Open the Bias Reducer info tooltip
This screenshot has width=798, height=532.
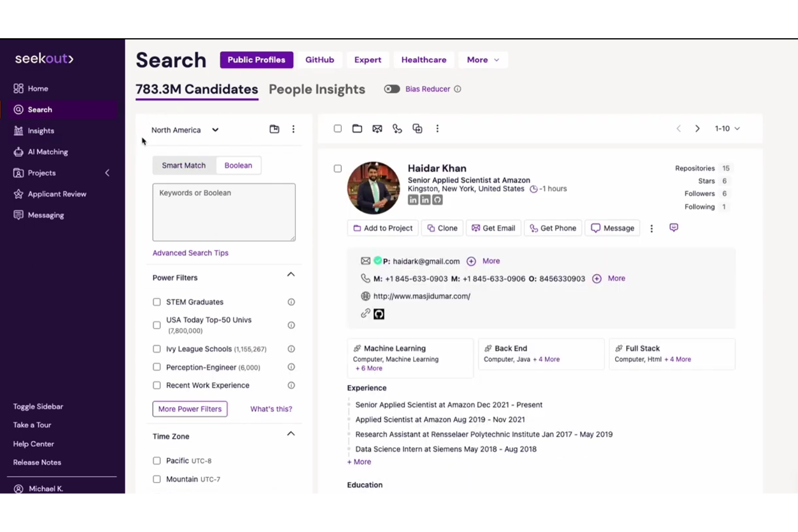pos(458,89)
